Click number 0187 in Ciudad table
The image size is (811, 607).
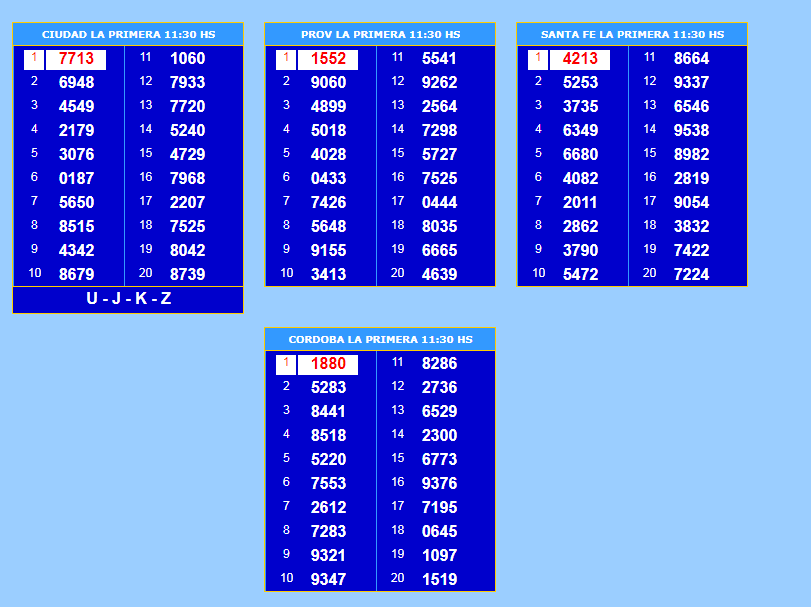[76, 178]
